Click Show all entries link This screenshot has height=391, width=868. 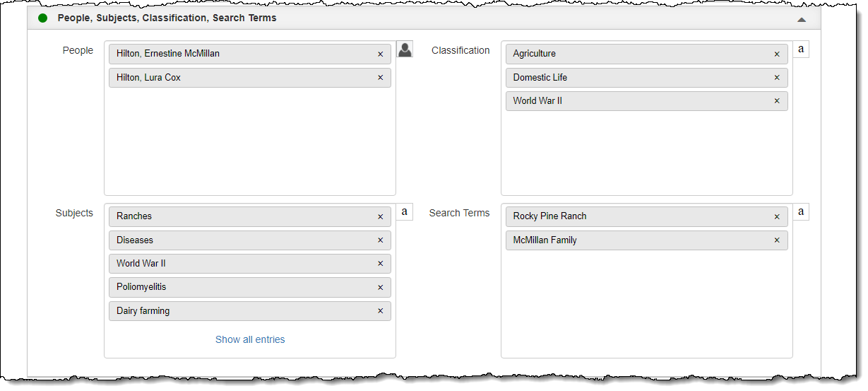[x=250, y=339]
